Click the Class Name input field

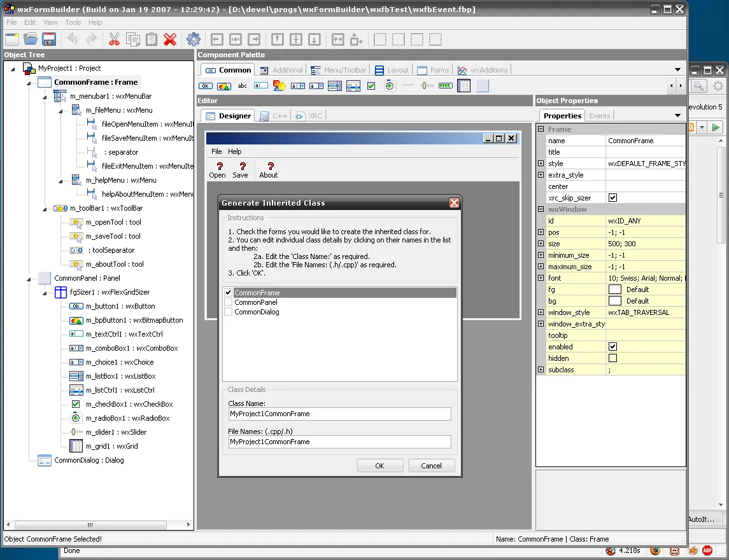339,414
